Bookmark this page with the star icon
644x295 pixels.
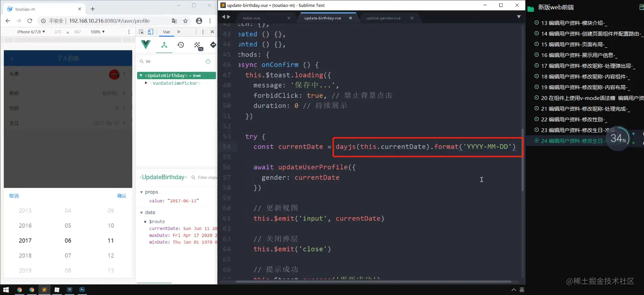tap(185, 21)
